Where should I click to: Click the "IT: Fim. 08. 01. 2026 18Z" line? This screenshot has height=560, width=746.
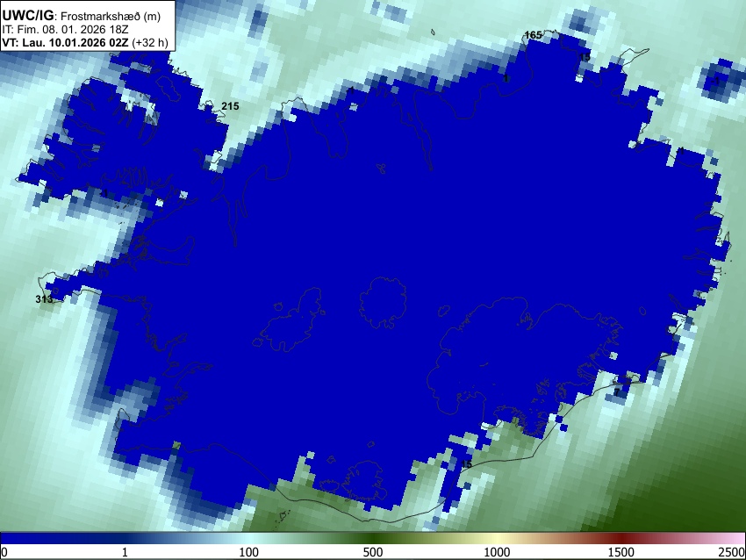[65, 30]
